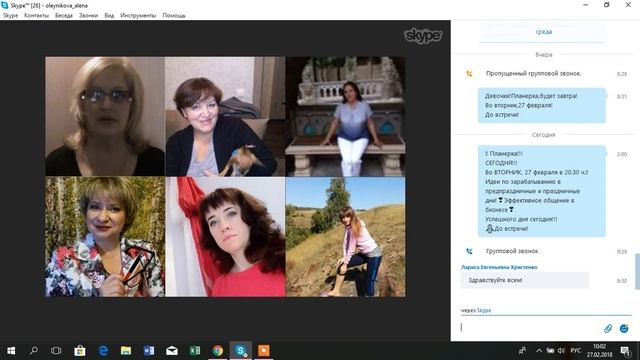
Task: Click 'Пропущенный групповой звонок.' entry
Action: (533, 73)
